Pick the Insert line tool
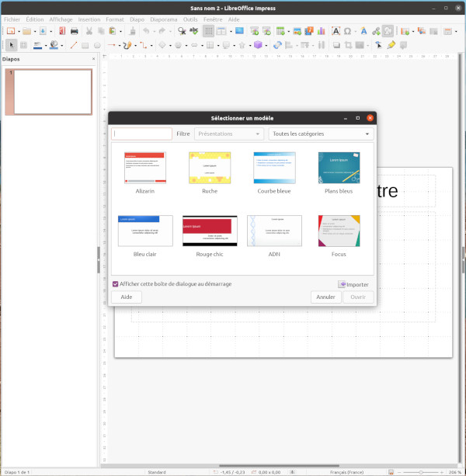This screenshot has width=466, height=476. [74, 45]
